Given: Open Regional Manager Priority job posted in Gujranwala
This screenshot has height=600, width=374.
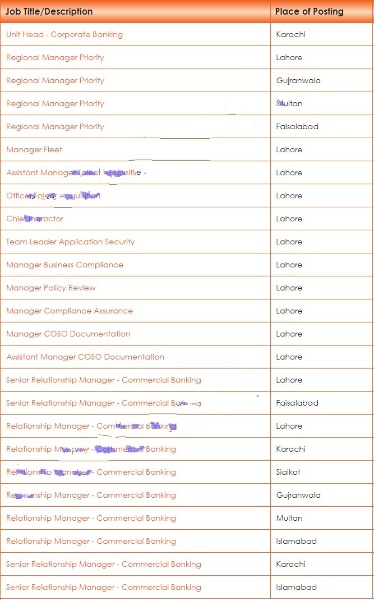Looking at the screenshot, I should click(x=55, y=80).
